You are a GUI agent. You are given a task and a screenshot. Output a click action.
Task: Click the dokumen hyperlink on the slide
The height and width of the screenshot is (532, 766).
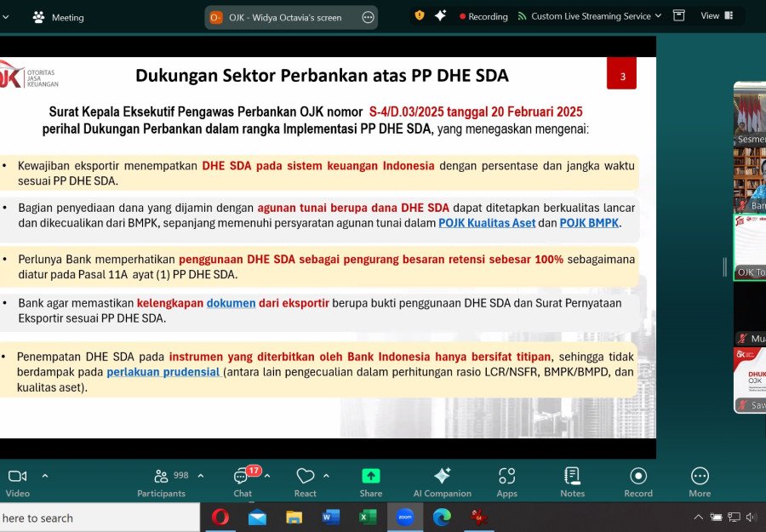coord(231,303)
